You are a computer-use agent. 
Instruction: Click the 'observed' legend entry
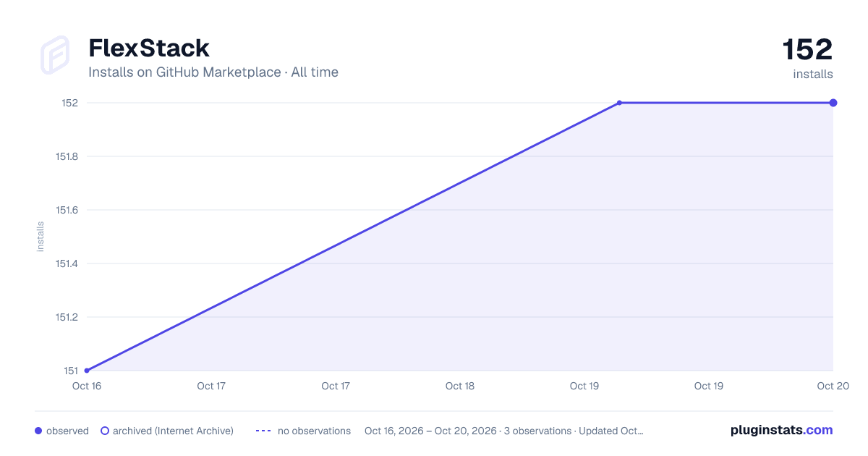click(61, 431)
